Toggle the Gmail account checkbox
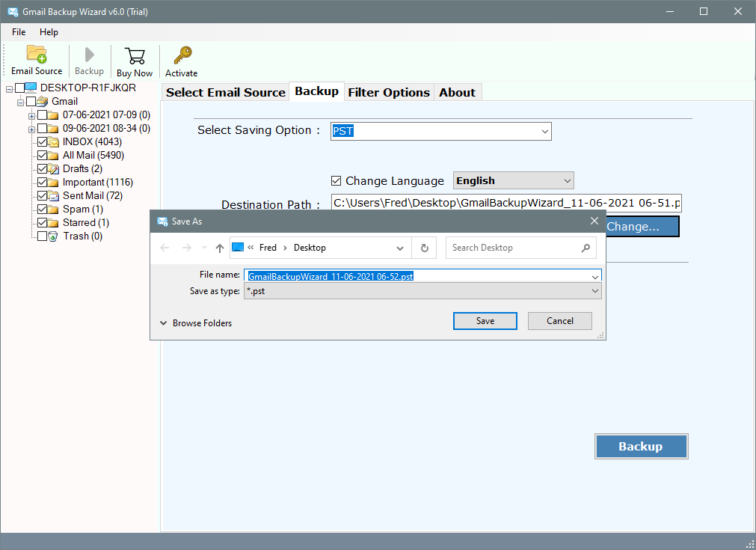 (31, 101)
